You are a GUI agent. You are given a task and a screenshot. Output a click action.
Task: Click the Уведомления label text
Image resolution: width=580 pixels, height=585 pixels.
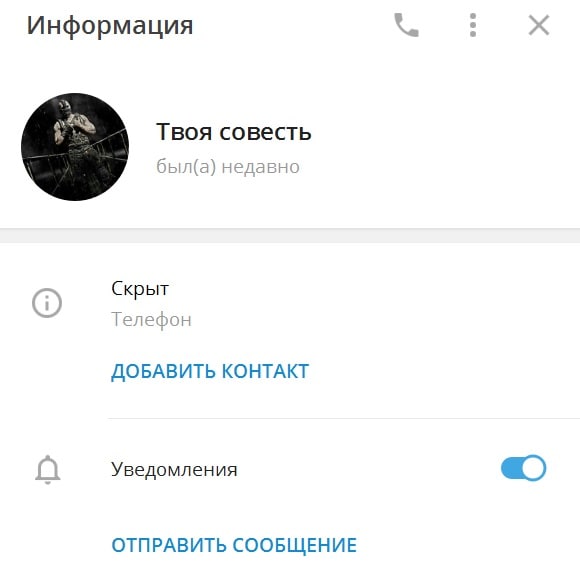pyautogui.click(x=174, y=469)
